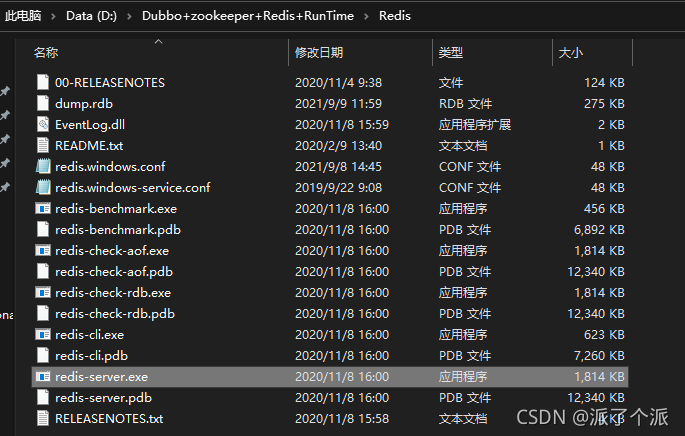The image size is (685, 436).
Task: Select the RELEASENOTES.txt file name
Action: point(109,418)
